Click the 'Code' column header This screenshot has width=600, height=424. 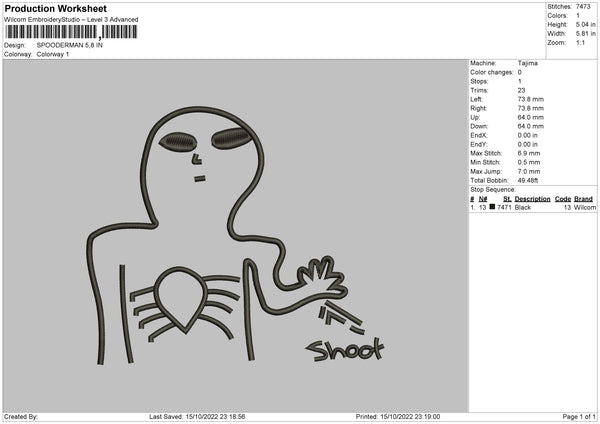click(562, 199)
